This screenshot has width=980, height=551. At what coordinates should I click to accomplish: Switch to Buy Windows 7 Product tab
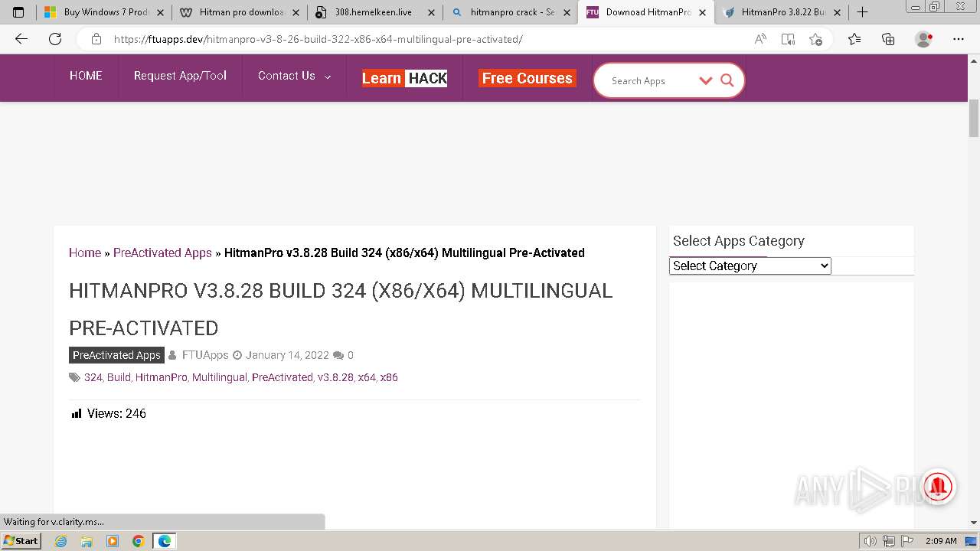[104, 12]
